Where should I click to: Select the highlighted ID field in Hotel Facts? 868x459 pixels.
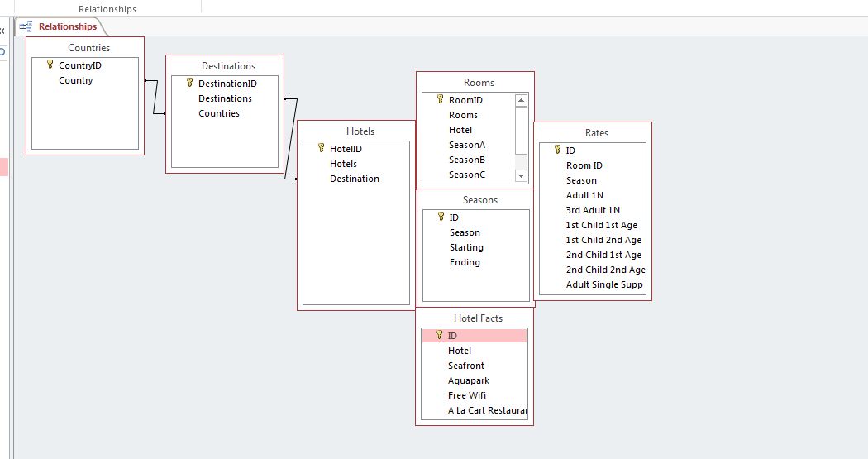click(x=475, y=336)
